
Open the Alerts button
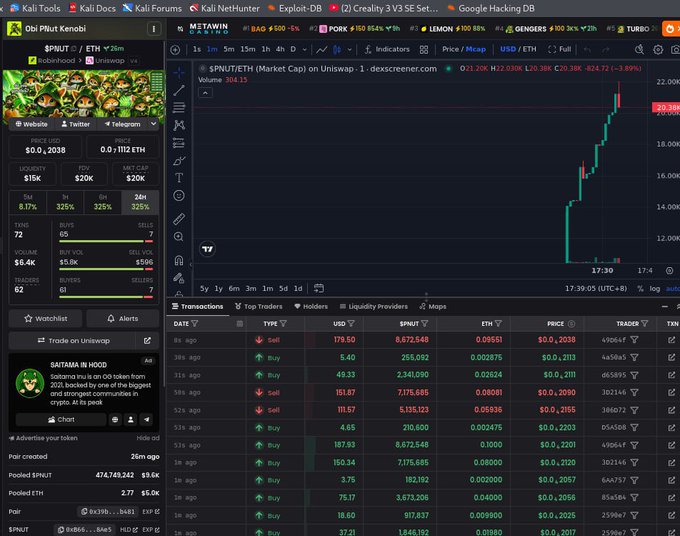pos(123,318)
